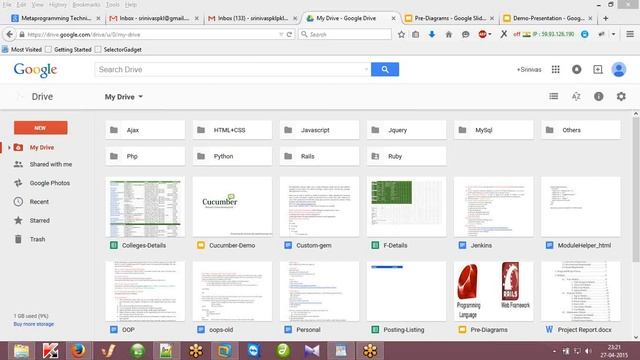
Task: Bookmark page with star icon
Action: (401, 34)
